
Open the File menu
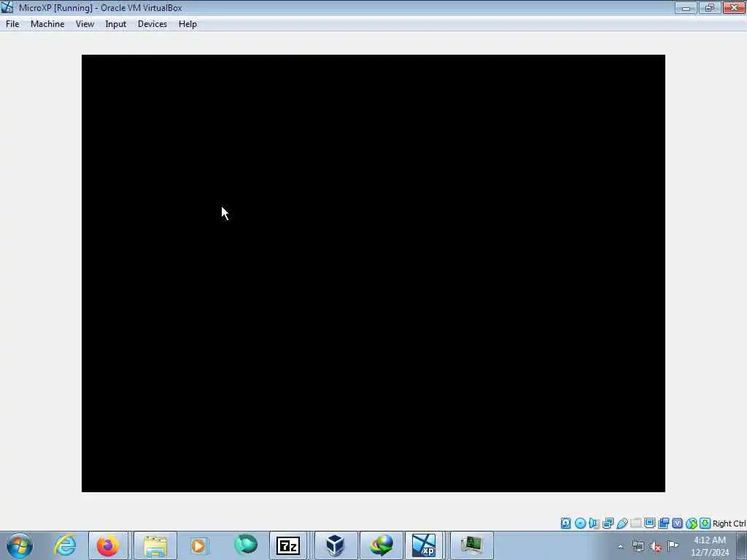(x=12, y=24)
